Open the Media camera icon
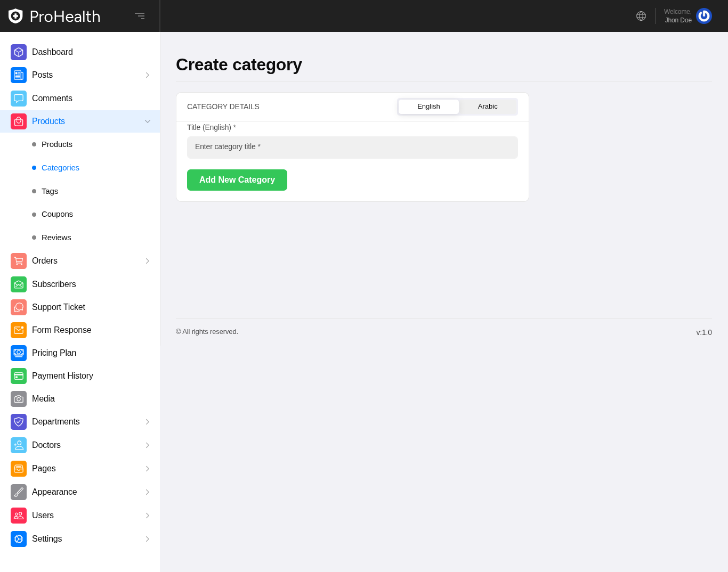 coord(19,399)
